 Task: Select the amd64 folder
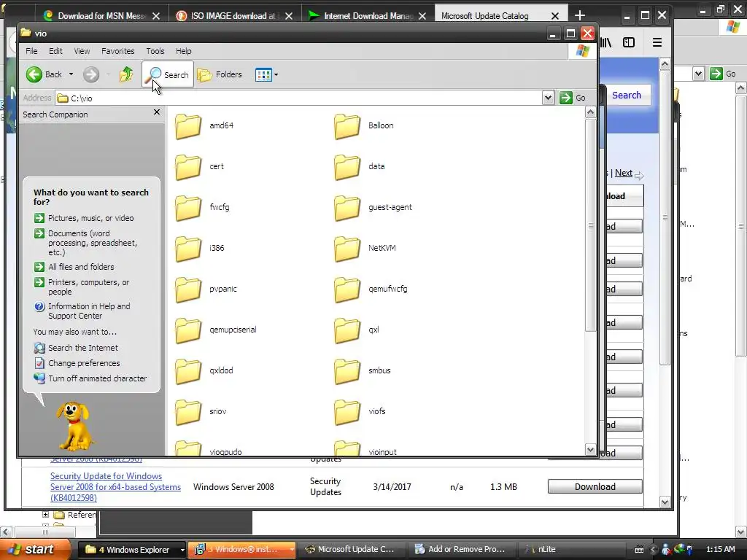click(x=205, y=125)
